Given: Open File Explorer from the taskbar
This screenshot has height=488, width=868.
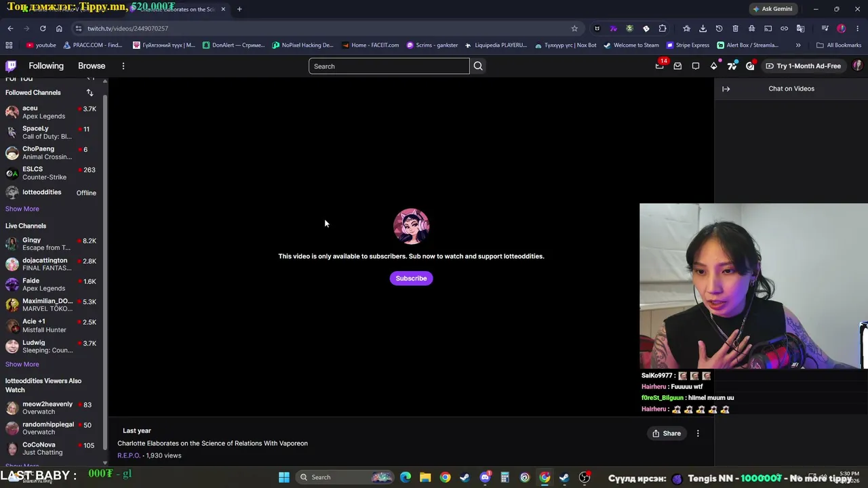Looking at the screenshot, I should [425, 477].
